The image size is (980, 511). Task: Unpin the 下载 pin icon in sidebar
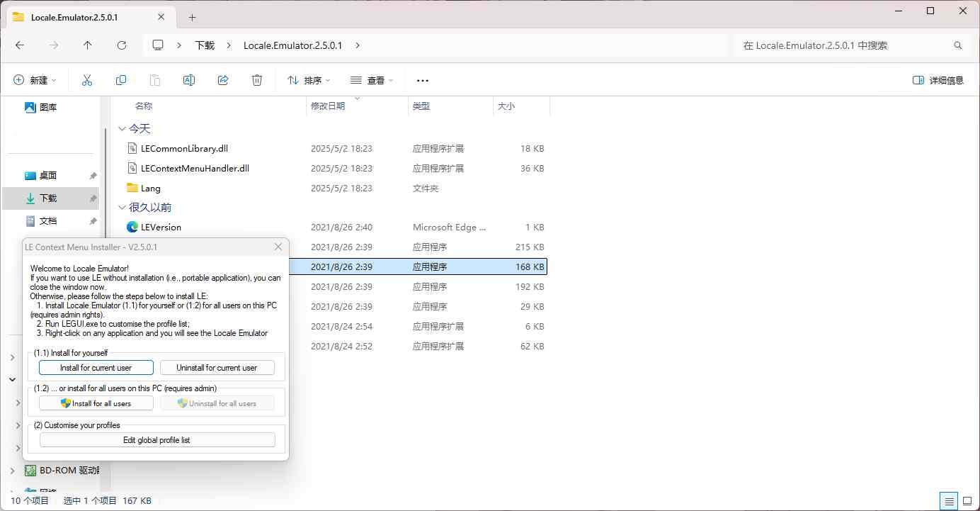[93, 198]
